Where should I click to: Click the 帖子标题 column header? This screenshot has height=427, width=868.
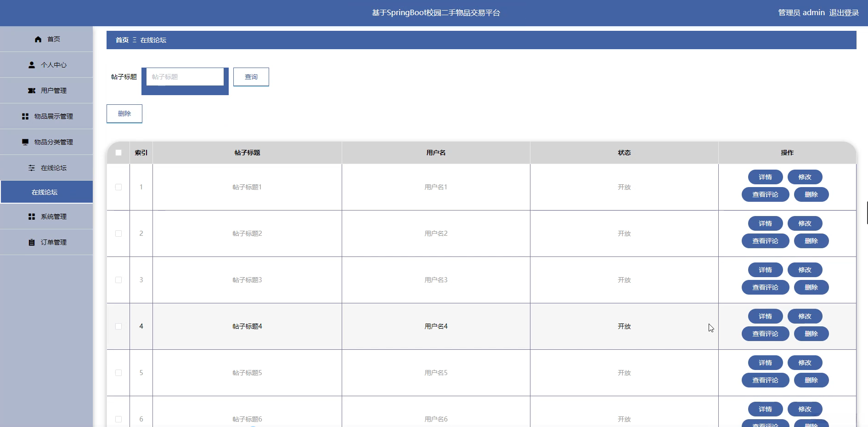[248, 153]
